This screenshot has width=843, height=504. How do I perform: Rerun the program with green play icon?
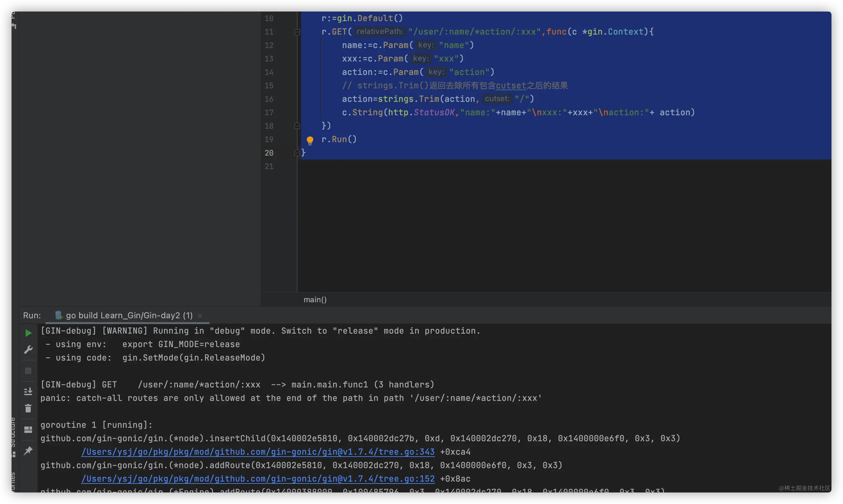29,333
